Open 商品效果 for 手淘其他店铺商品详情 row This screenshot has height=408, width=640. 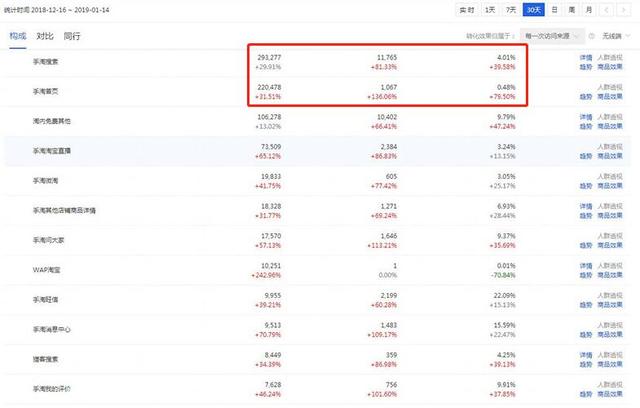tap(610, 215)
